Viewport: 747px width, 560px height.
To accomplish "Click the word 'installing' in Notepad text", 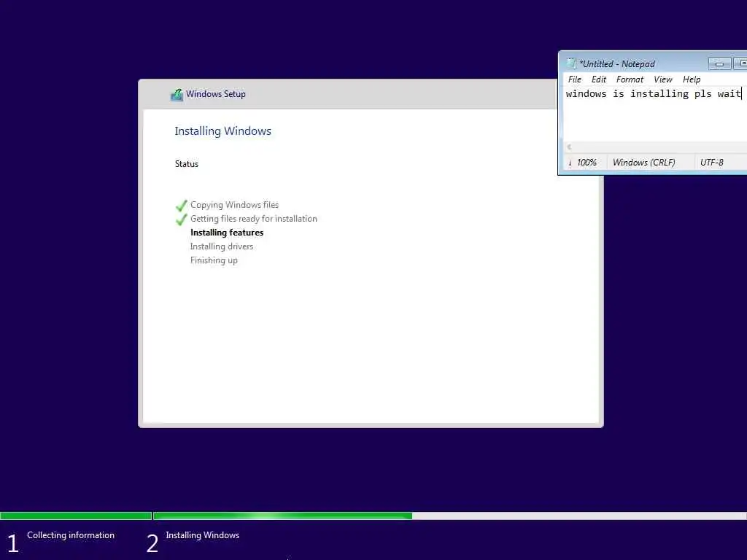I will point(659,94).
